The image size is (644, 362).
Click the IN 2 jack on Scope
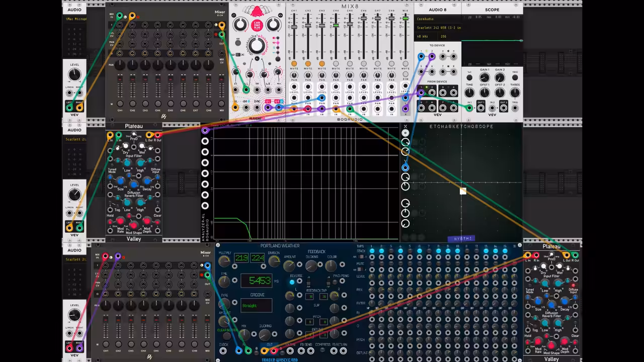[493, 108]
